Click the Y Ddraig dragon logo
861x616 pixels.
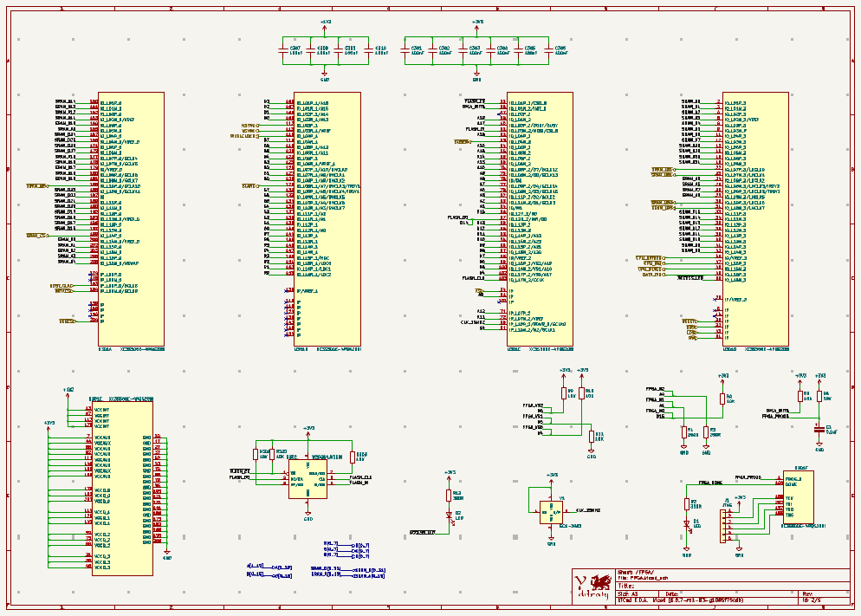tap(593, 587)
